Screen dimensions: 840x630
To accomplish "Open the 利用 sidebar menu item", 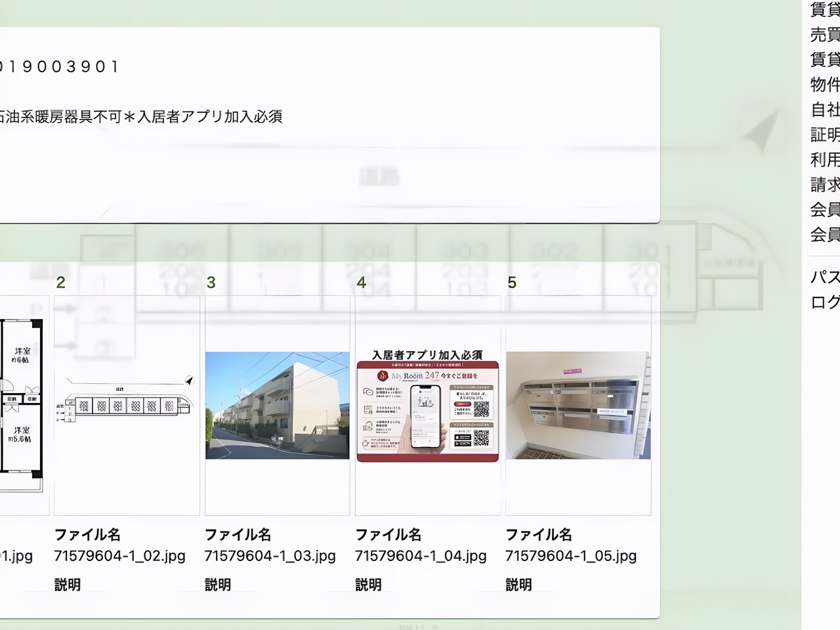I will pyautogui.click(x=825, y=159).
